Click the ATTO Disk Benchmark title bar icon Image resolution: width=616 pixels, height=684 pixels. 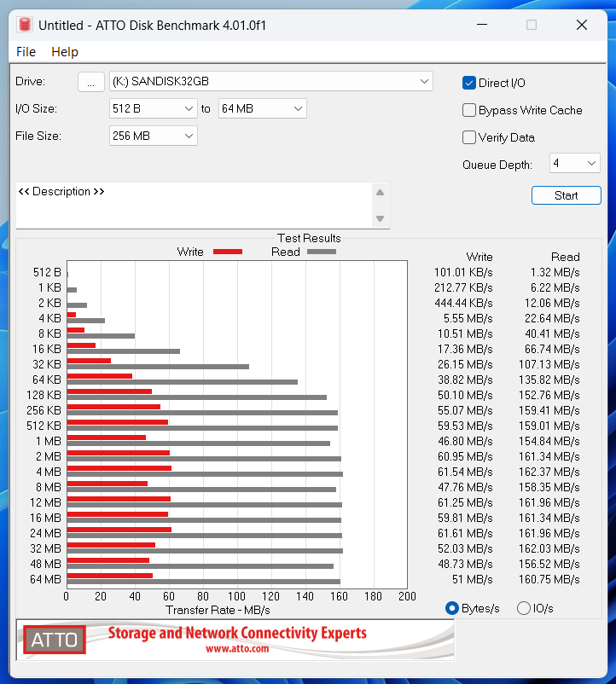click(x=25, y=25)
